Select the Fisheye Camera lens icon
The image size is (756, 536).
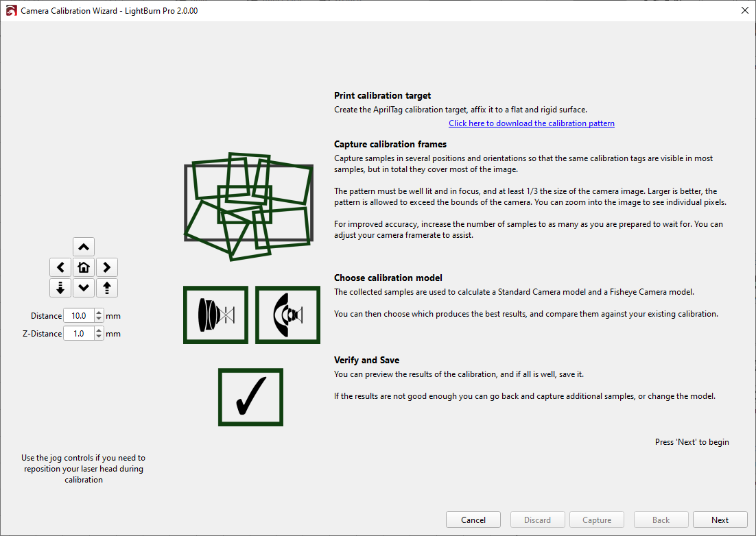(287, 315)
